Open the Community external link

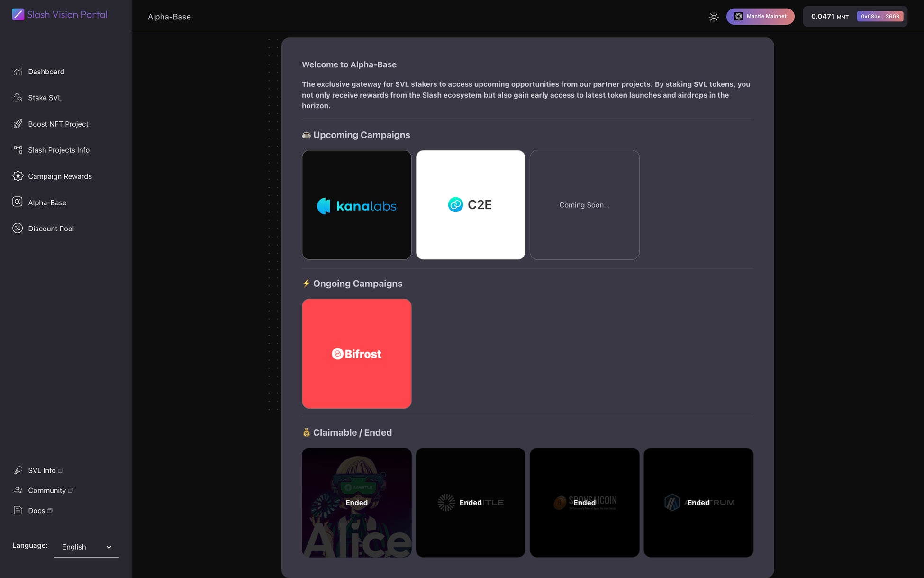[47, 490]
